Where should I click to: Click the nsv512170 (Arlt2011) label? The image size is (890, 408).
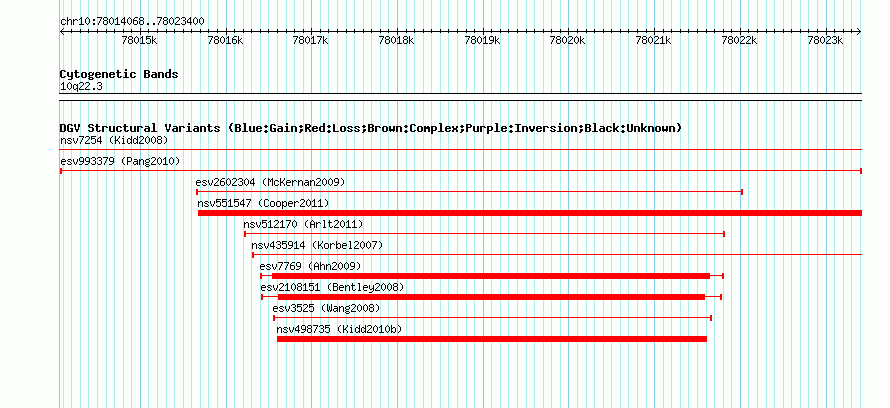point(303,224)
